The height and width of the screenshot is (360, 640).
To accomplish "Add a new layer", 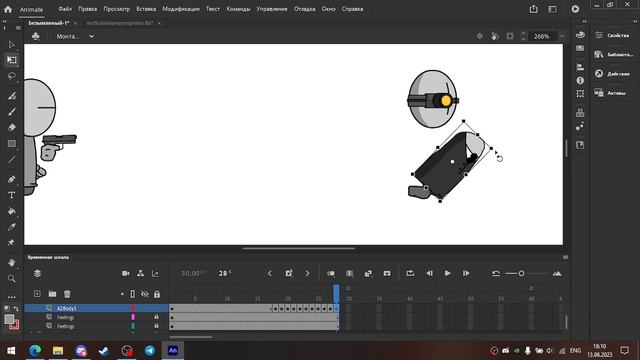I will [37, 294].
